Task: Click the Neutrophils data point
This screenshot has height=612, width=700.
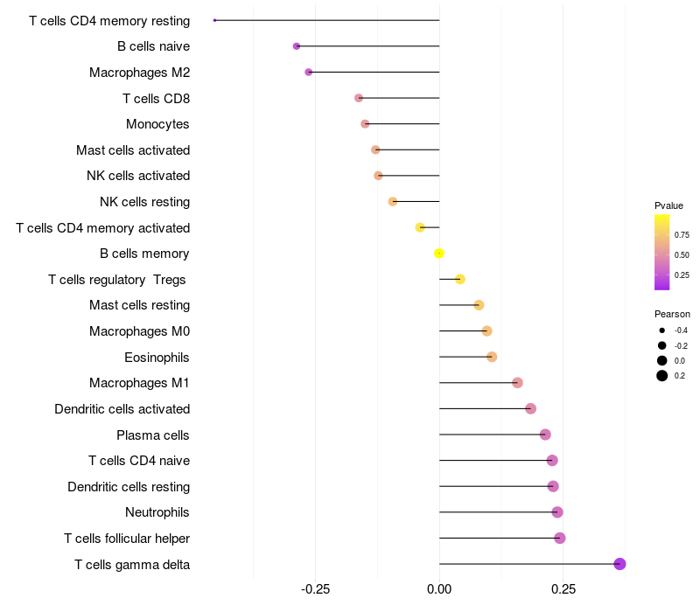Action: coord(557,512)
